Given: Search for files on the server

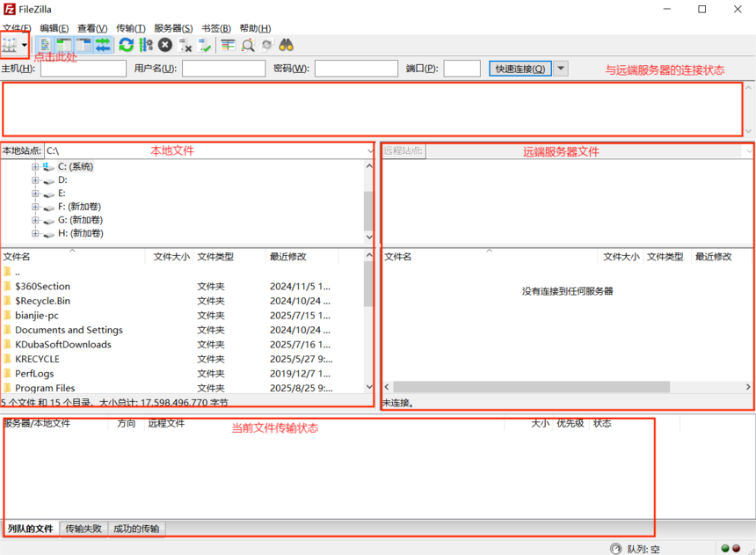Looking at the screenshot, I should click(x=286, y=45).
